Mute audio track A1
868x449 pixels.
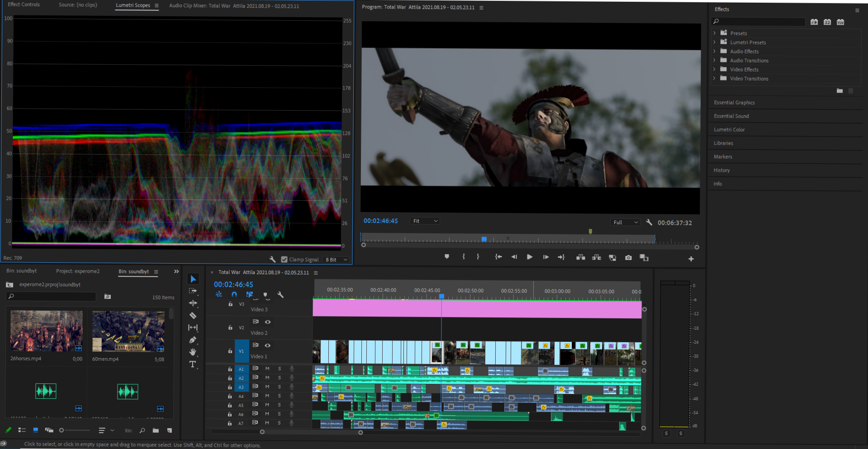coord(267,369)
